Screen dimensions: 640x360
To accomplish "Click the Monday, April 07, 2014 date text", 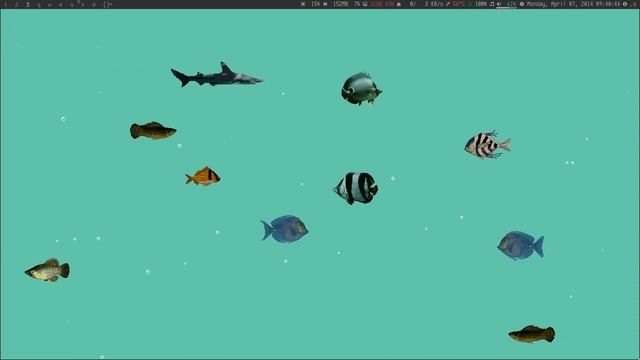I will coord(560,4).
